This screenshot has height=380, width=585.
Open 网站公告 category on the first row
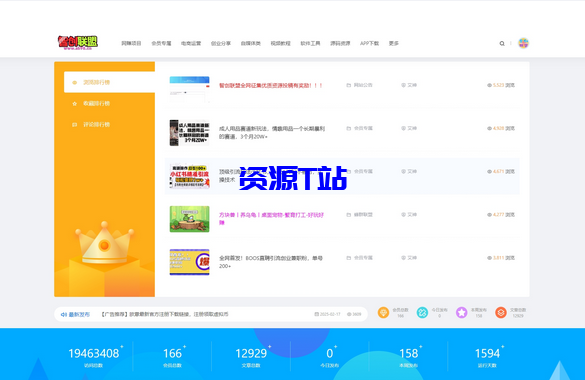point(363,85)
